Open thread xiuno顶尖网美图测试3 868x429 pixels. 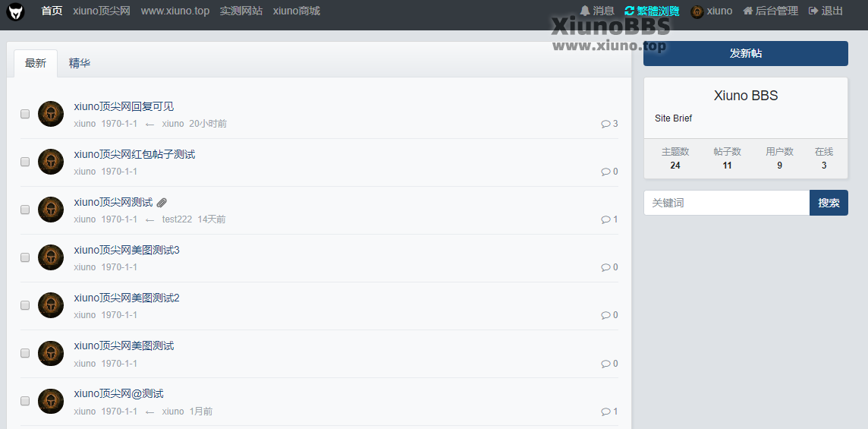(x=127, y=250)
